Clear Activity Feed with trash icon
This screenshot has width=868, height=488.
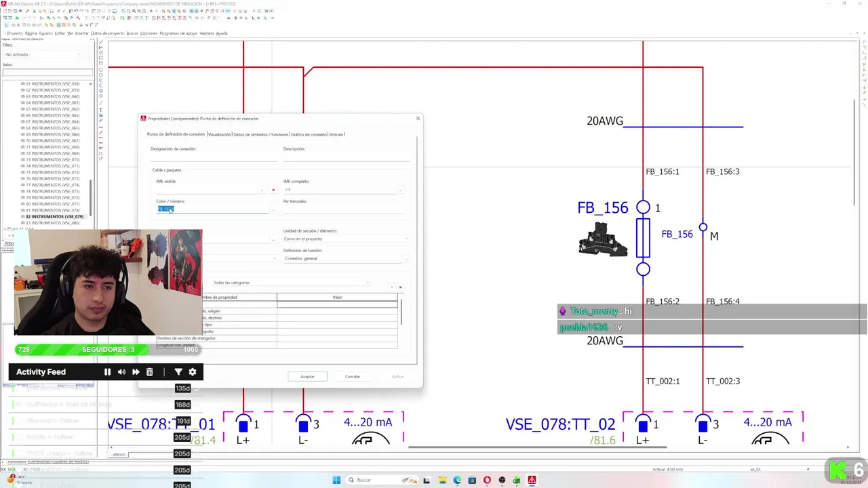click(x=150, y=371)
